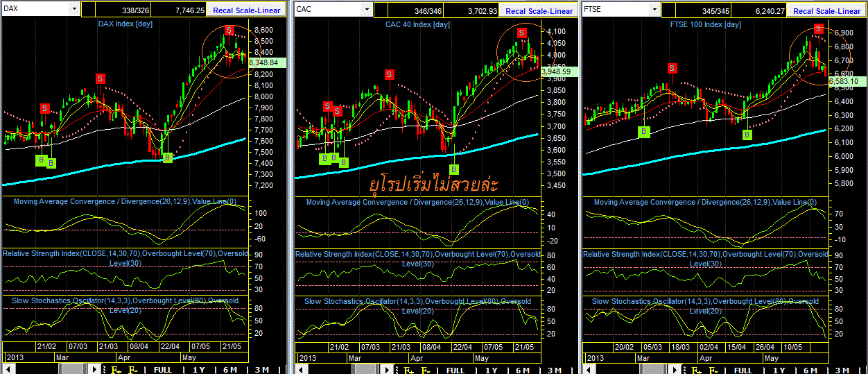Image resolution: width=868 pixels, height=374 pixels.
Task: Click Recal Scale-Linear on DAX chart
Action: click(246, 10)
